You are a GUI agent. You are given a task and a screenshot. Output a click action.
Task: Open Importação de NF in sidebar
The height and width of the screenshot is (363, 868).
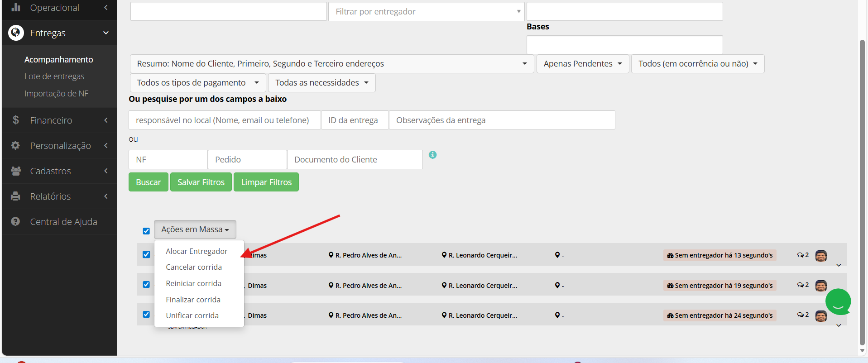tap(57, 94)
